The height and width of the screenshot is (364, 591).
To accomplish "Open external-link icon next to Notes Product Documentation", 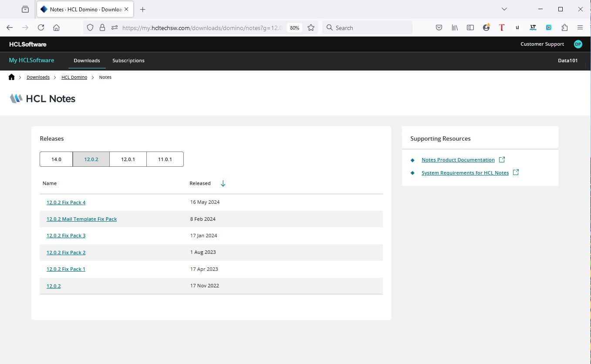I will [x=502, y=160].
